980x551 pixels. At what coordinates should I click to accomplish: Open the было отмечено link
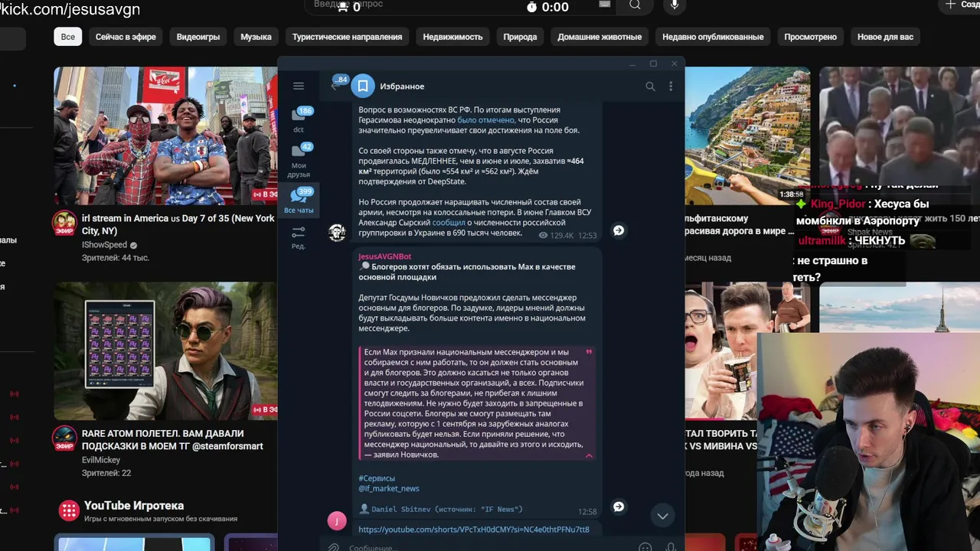point(485,120)
